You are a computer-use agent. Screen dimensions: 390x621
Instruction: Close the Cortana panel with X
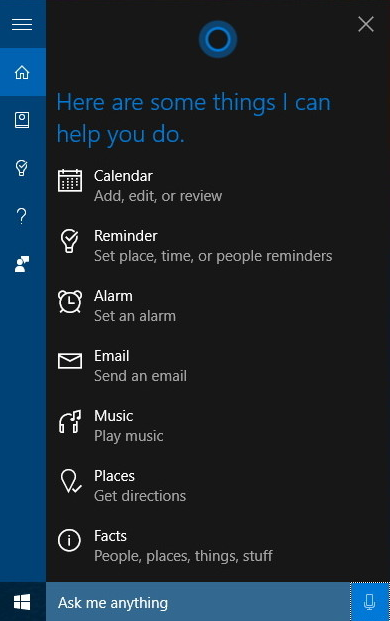pyautogui.click(x=366, y=24)
